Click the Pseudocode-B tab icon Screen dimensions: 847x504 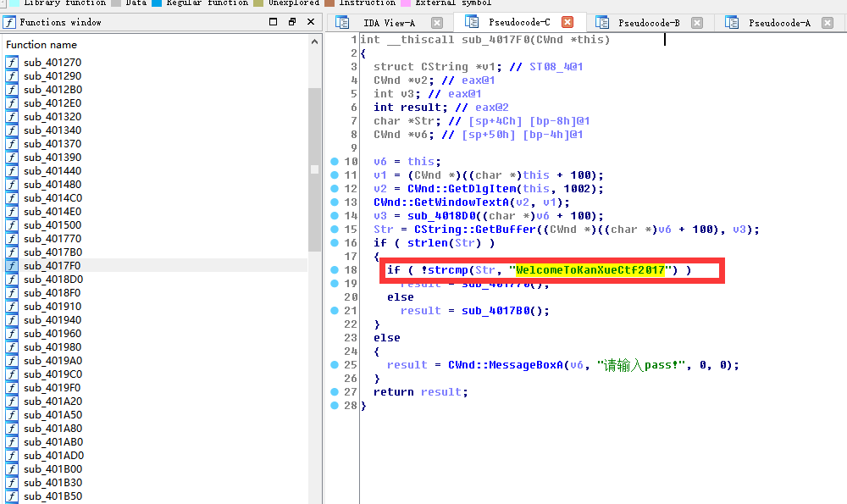click(x=601, y=22)
